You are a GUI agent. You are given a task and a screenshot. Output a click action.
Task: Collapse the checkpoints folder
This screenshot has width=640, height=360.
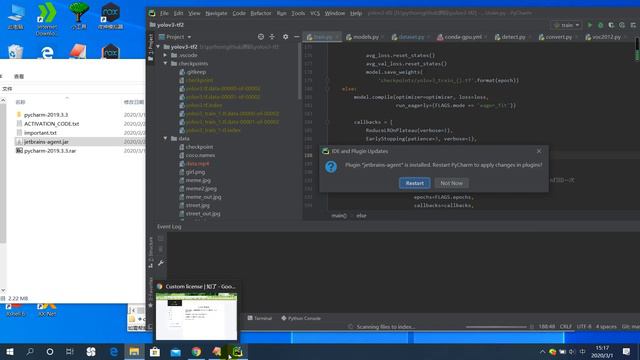coord(166,63)
